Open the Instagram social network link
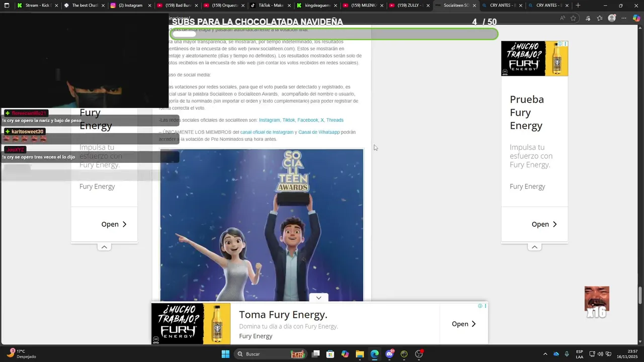This screenshot has width=644, height=362. (x=269, y=120)
